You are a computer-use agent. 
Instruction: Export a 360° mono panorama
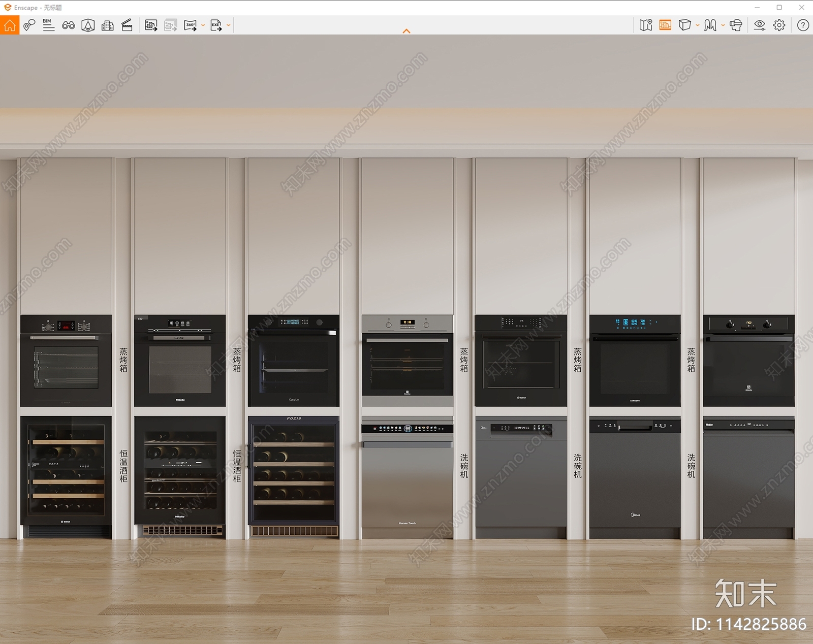(x=191, y=25)
